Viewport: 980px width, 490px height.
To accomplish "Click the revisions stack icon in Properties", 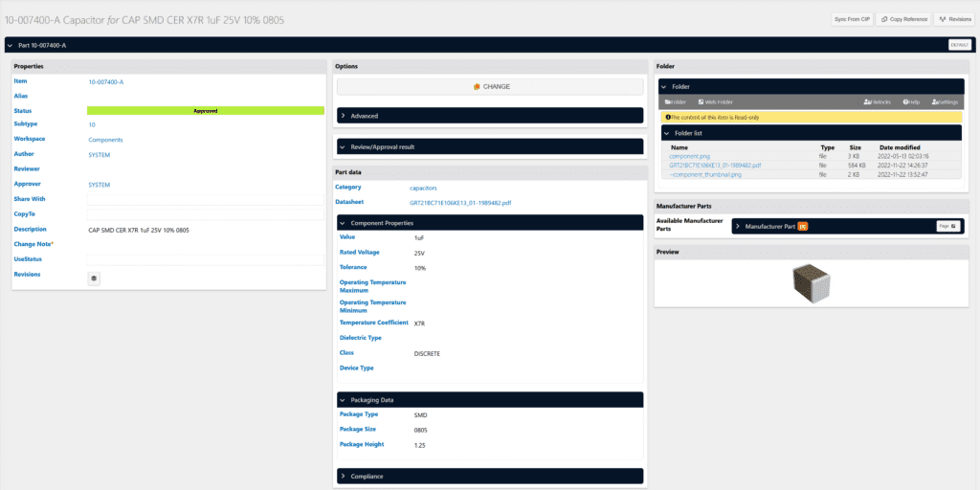I will [94, 278].
